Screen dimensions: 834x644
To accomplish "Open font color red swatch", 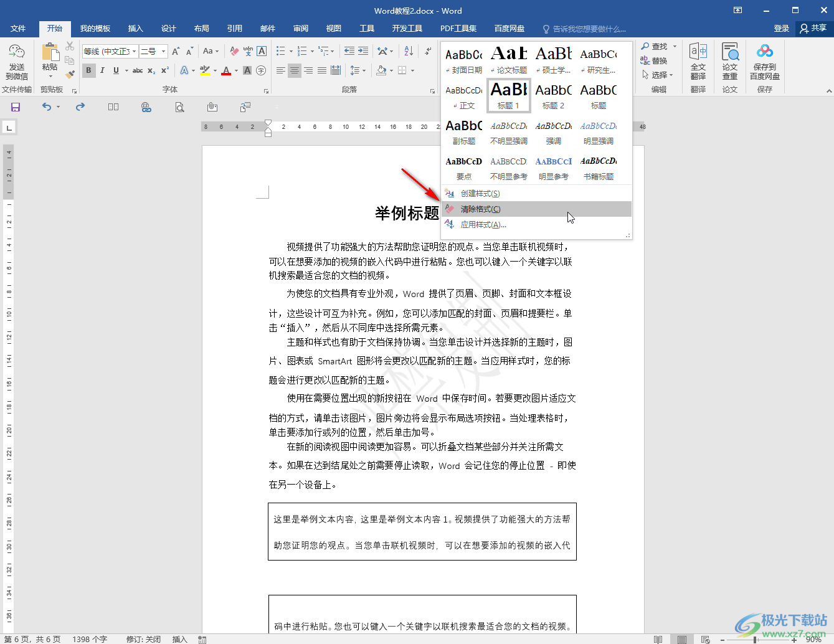I will pos(225,70).
